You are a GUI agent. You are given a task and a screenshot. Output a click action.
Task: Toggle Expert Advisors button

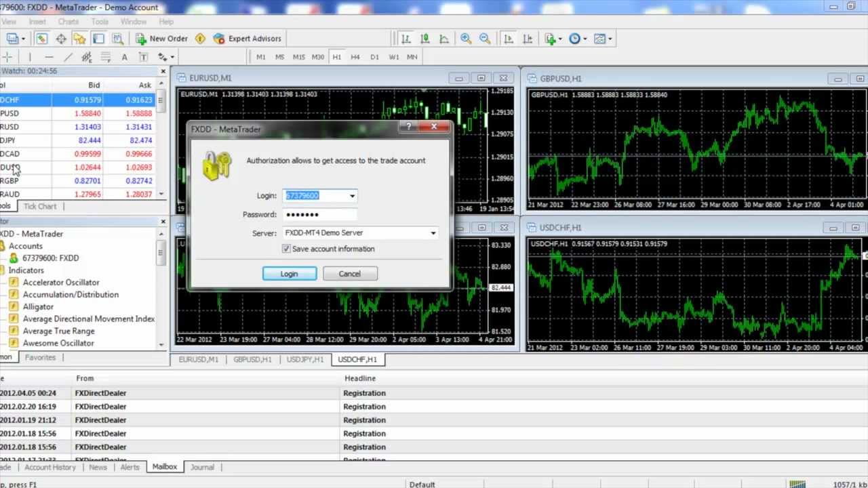click(x=248, y=39)
